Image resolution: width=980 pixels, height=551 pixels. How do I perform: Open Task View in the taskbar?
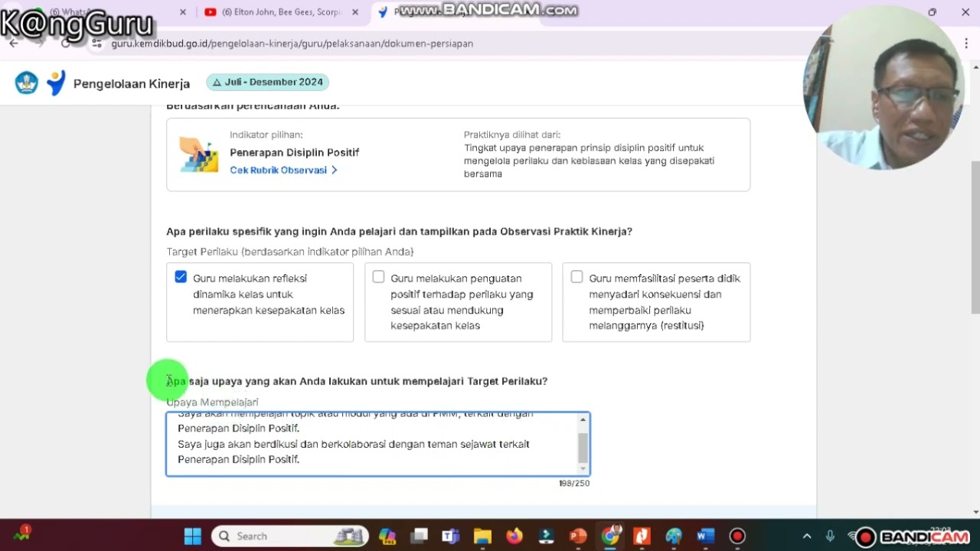[419, 536]
